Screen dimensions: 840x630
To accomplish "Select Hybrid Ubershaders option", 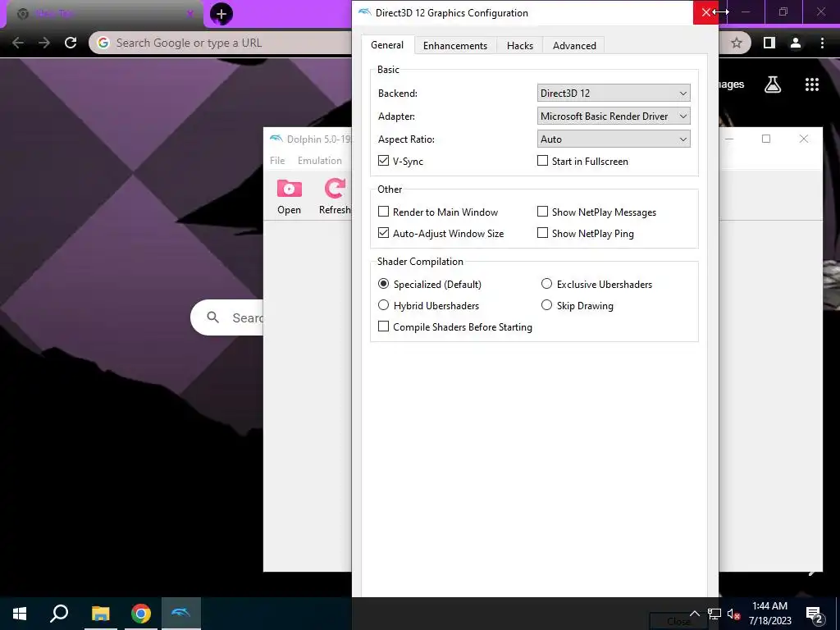I will [x=383, y=305].
